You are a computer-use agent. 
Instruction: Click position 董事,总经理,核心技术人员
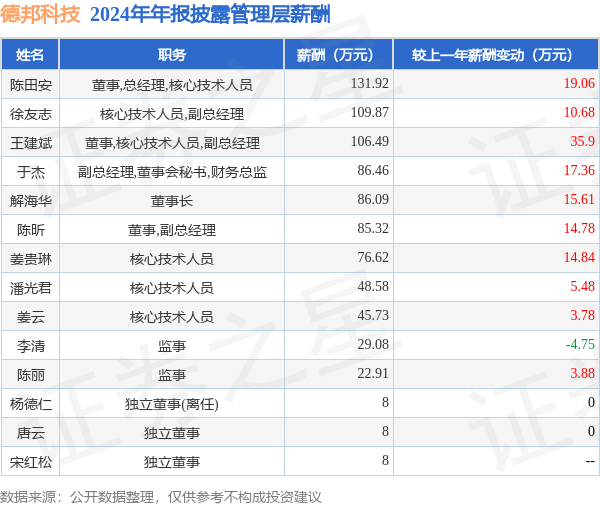point(172,85)
